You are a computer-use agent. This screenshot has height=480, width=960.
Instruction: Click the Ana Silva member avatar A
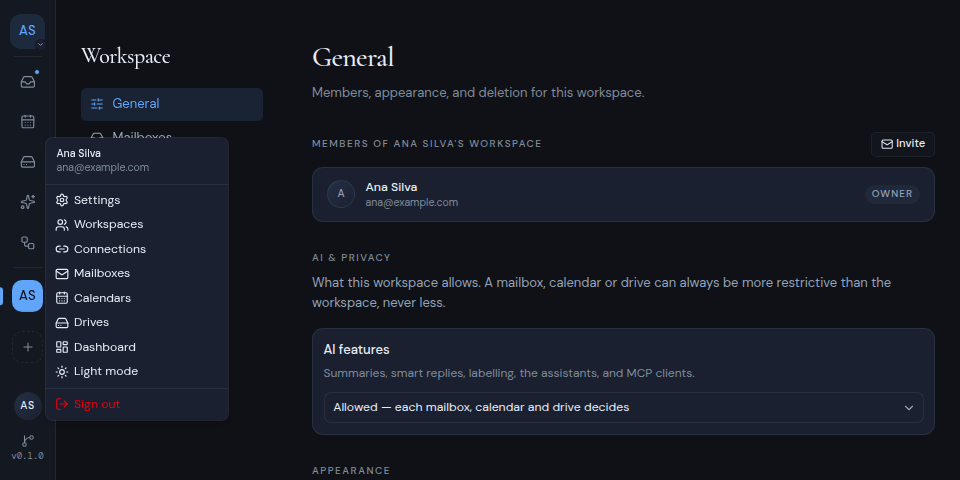(x=341, y=194)
